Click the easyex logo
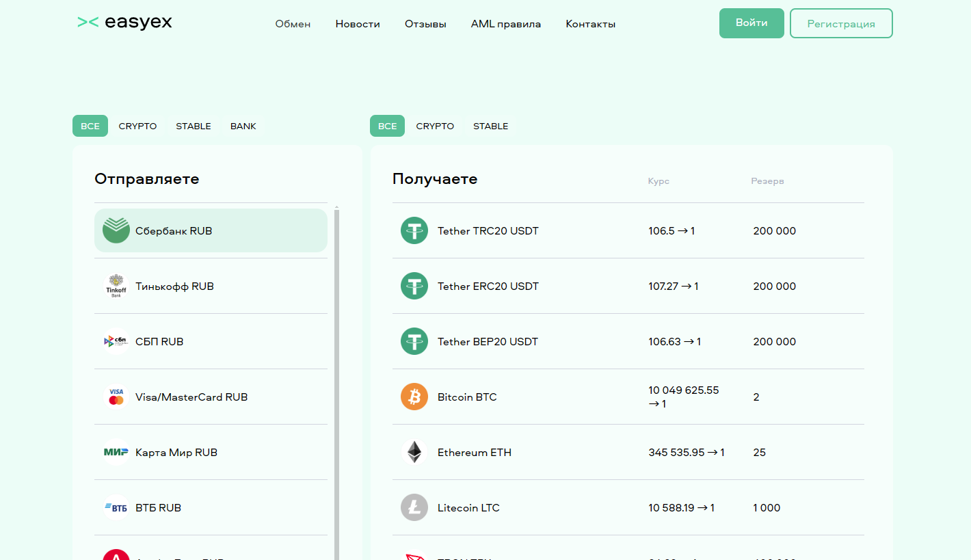Viewport: 971px width, 560px height. pos(124,23)
